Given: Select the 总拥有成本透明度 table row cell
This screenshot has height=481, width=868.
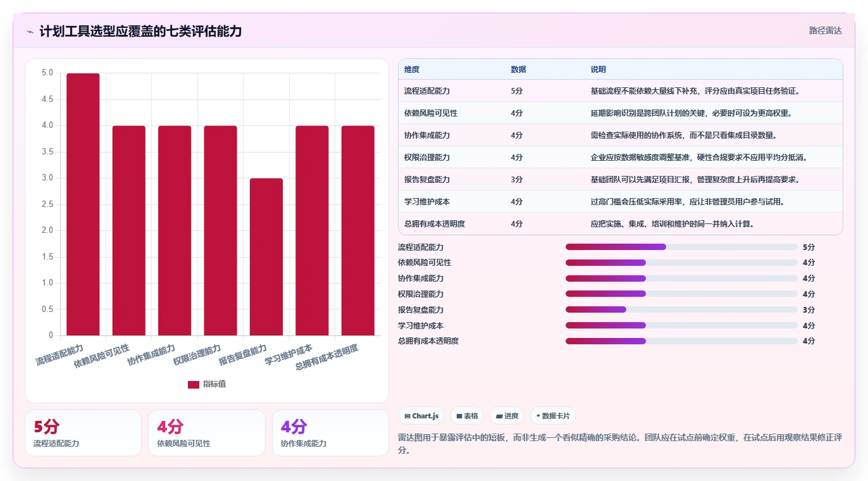Looking at the screenshot, I should coord(435,224).
